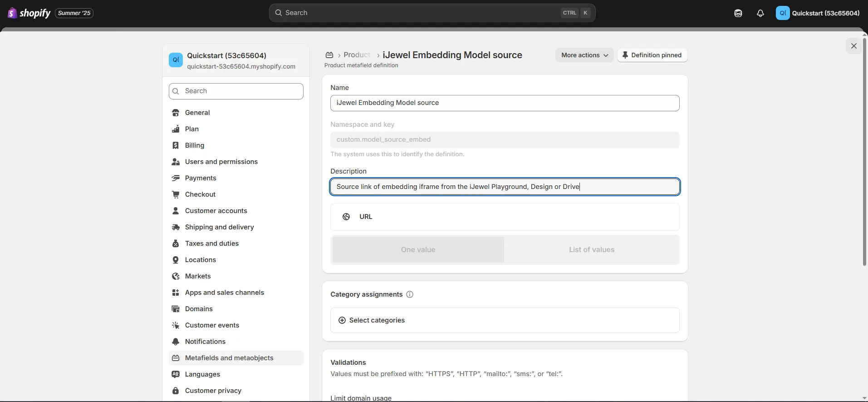Click the Quickstart store header card
Viewport: 868px width, 402px height.
point(236,60)
